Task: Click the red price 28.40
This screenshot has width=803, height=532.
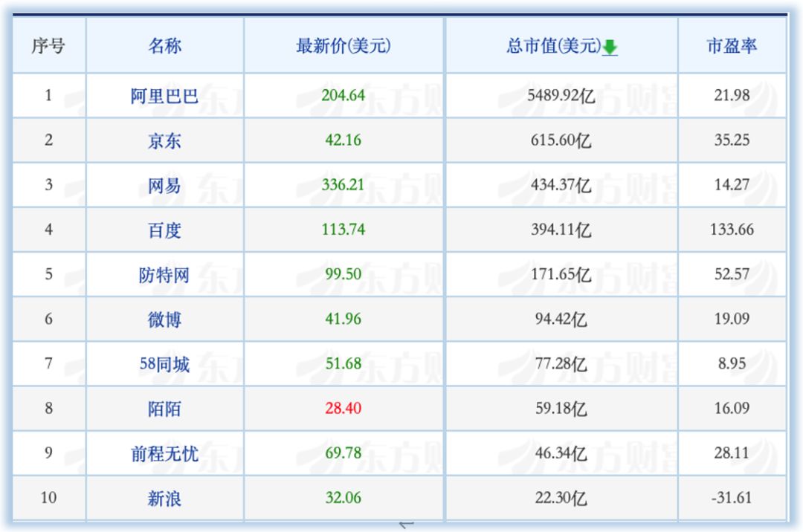Action: [343, 409]
